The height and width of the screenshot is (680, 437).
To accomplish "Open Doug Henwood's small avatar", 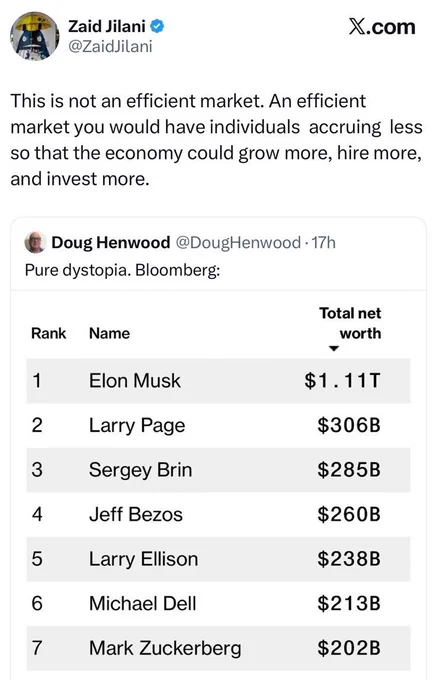I will pyautogui.click(x=35, y=242).
